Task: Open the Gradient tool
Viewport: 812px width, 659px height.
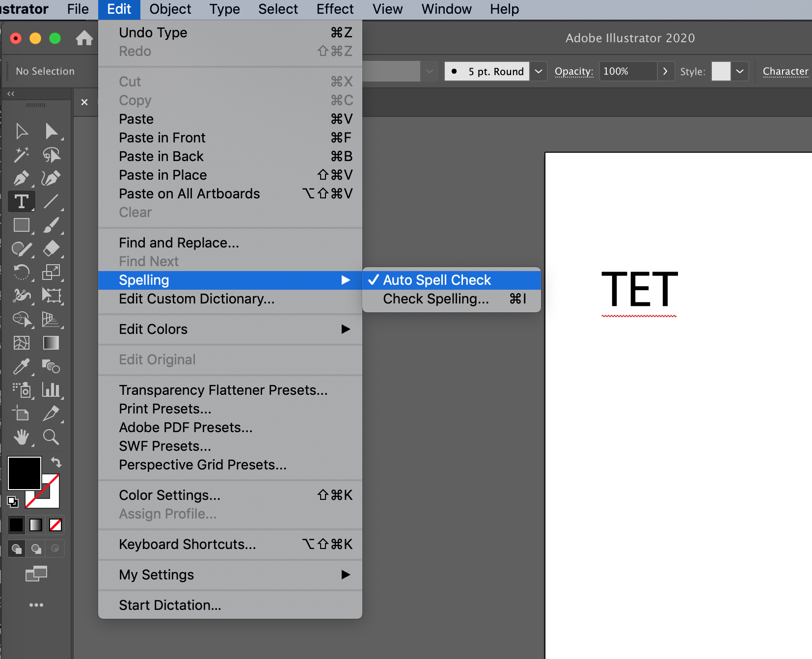Action: coord(52,343)
